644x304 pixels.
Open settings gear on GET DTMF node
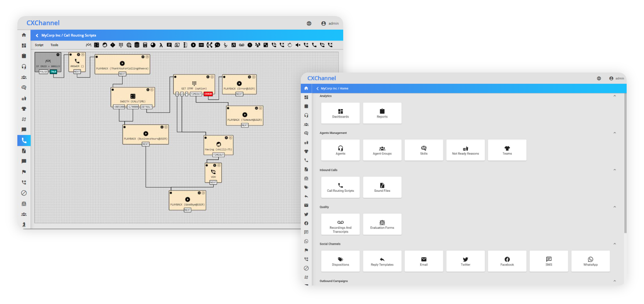207,77
